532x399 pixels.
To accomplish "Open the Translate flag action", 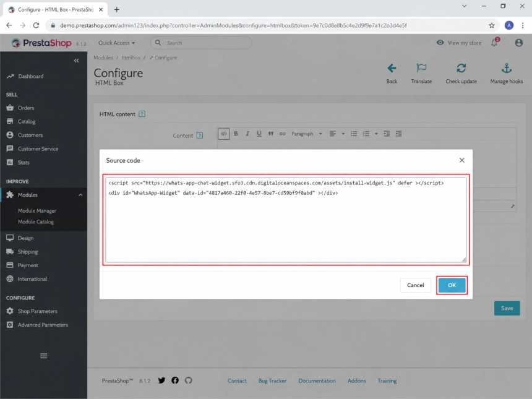I will [x=421, y=73].
